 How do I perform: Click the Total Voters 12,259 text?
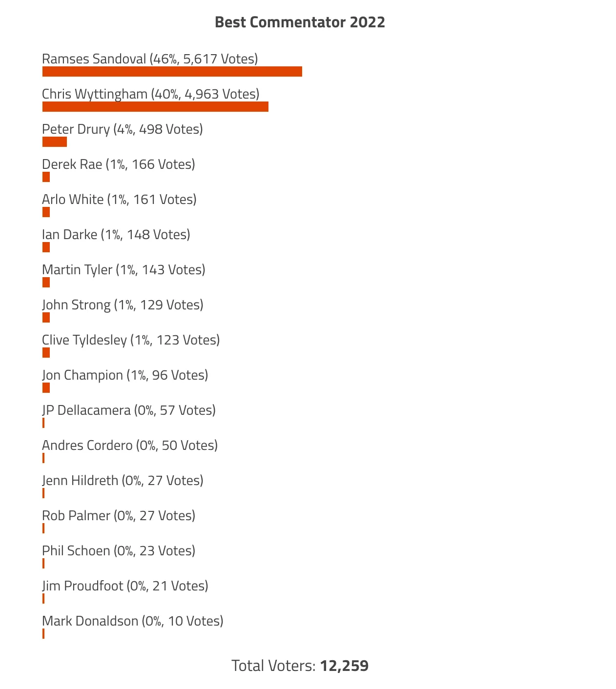point(300,666)
